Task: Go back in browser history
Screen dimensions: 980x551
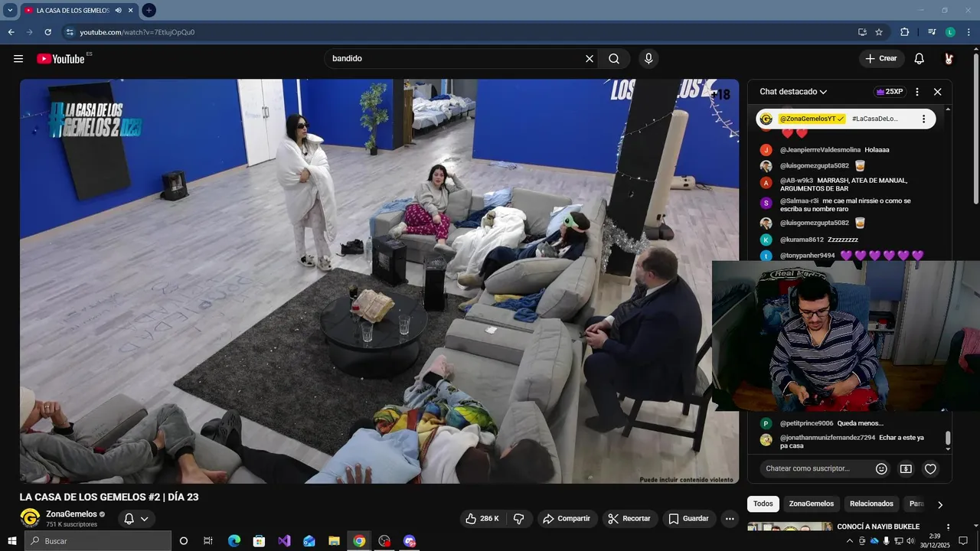Action: [x=11, y=32]
